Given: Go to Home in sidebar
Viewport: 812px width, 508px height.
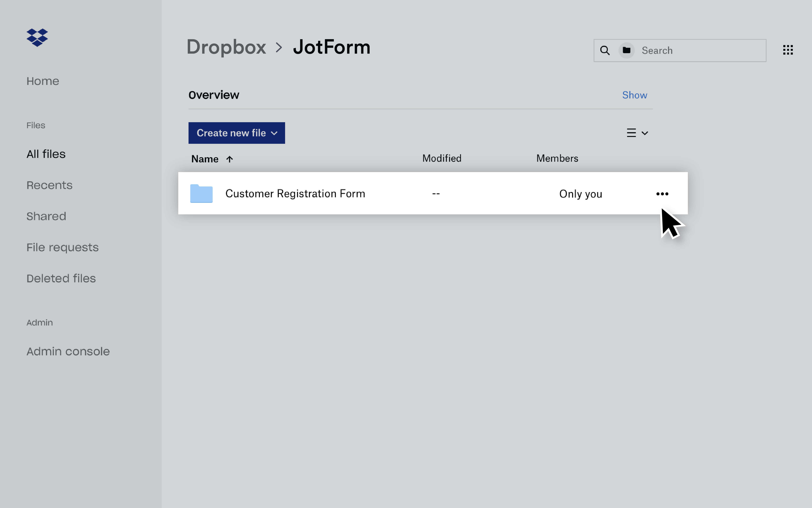Looking at the screenshot, I should point(43,81).
